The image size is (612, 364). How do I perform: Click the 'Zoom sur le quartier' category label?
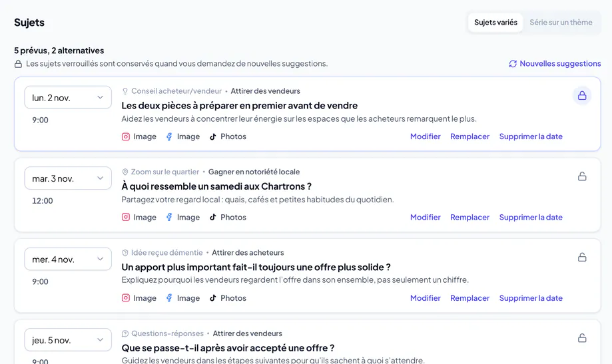pos(165,172)
